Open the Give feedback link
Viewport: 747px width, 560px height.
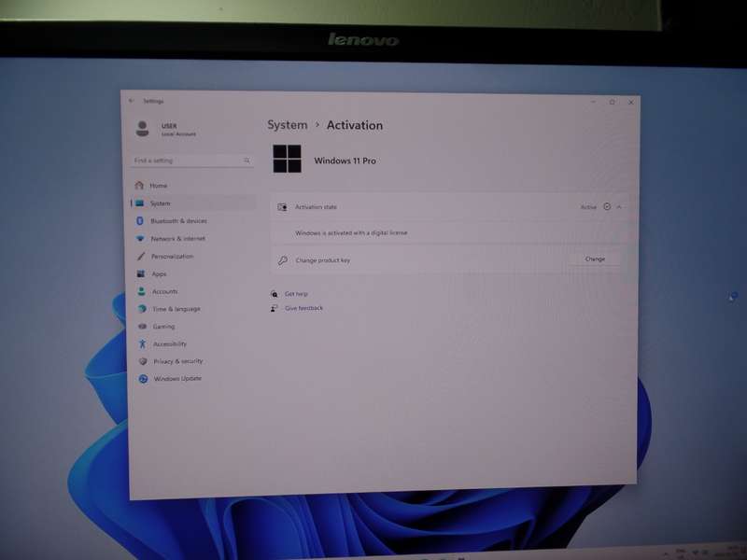tap(303, 308)
